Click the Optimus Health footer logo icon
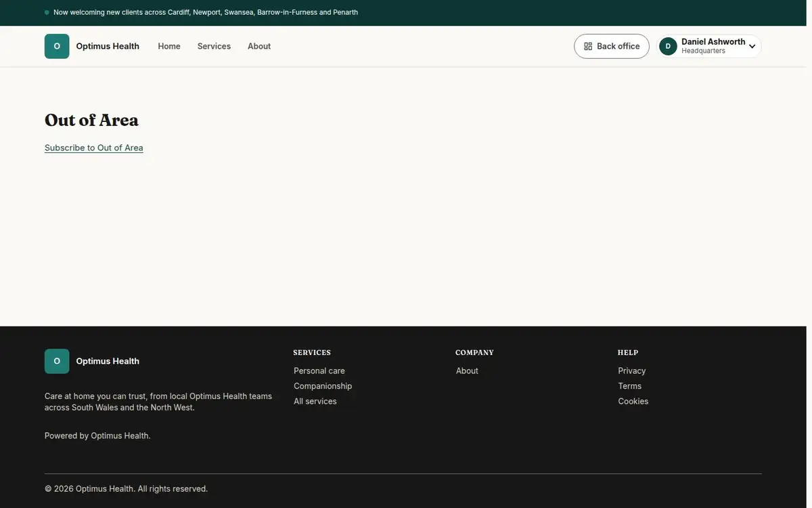 coord(57,361)
